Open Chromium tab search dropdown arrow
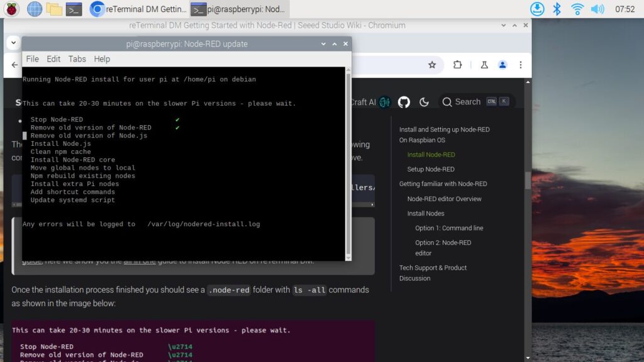644x362 pixels. click(14, 43)
